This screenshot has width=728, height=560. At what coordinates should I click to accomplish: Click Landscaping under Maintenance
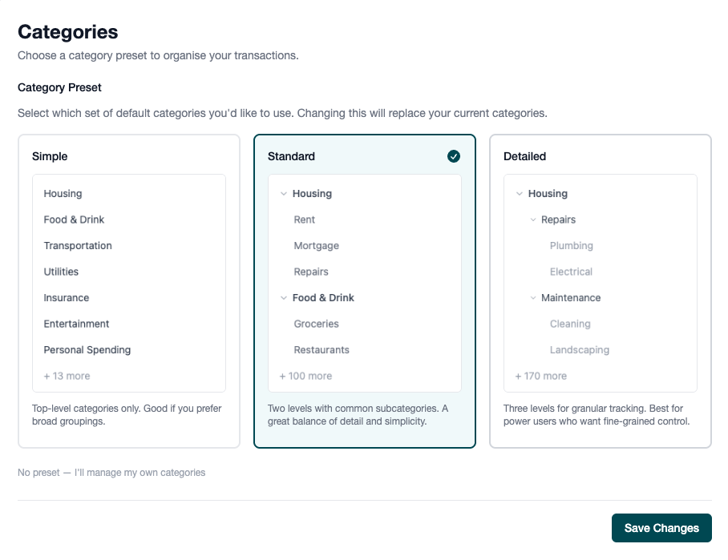[x=580, y=349]
